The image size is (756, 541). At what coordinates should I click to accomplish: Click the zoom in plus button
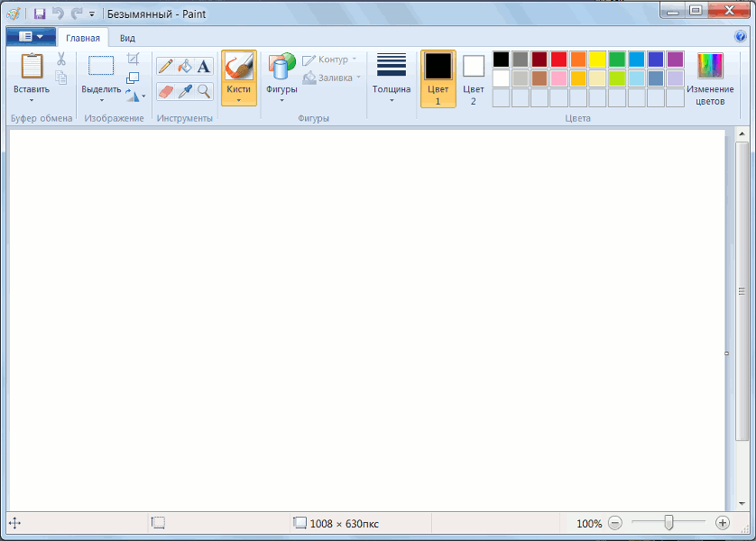point(722,523)
